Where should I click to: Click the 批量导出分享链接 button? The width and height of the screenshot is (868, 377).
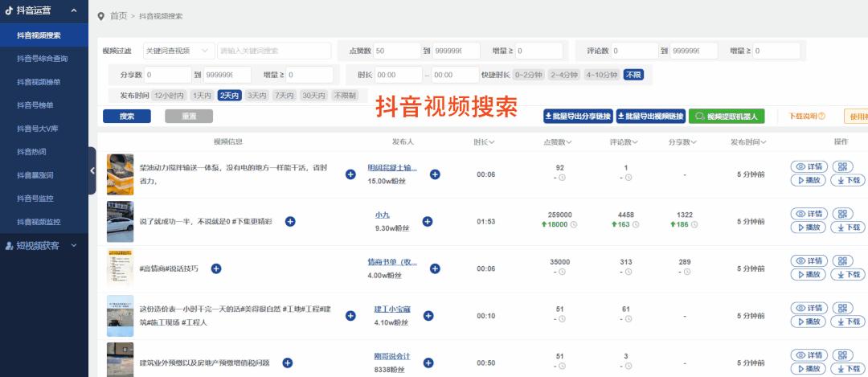pos(577,117)
